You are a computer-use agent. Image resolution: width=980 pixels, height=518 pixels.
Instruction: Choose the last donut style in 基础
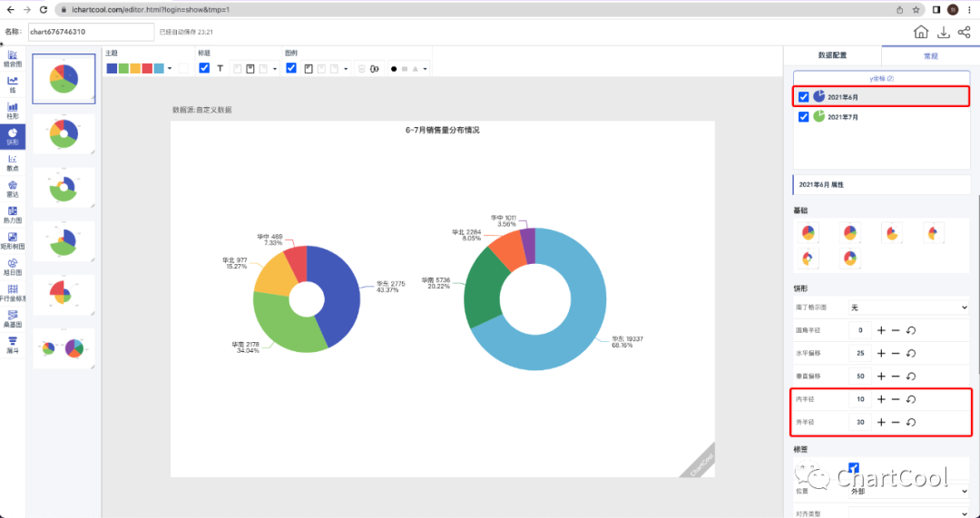(850, 258)
